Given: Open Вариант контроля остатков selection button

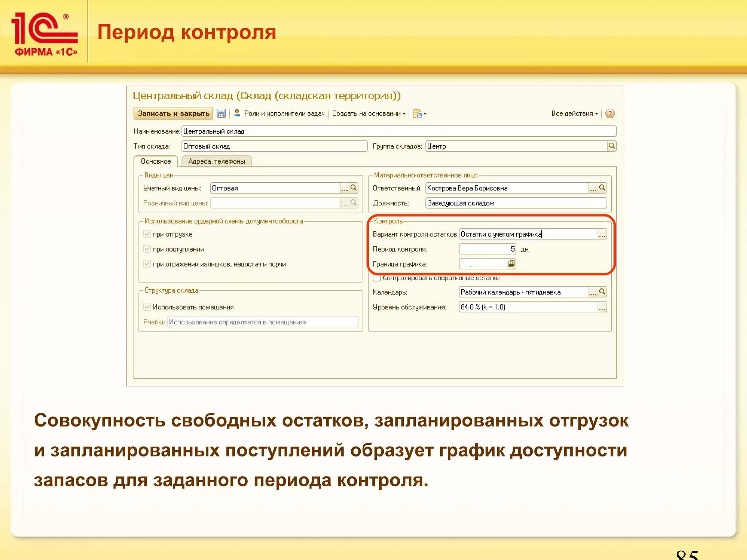Looking at the screenshot, I should click(x=602, y=234).
